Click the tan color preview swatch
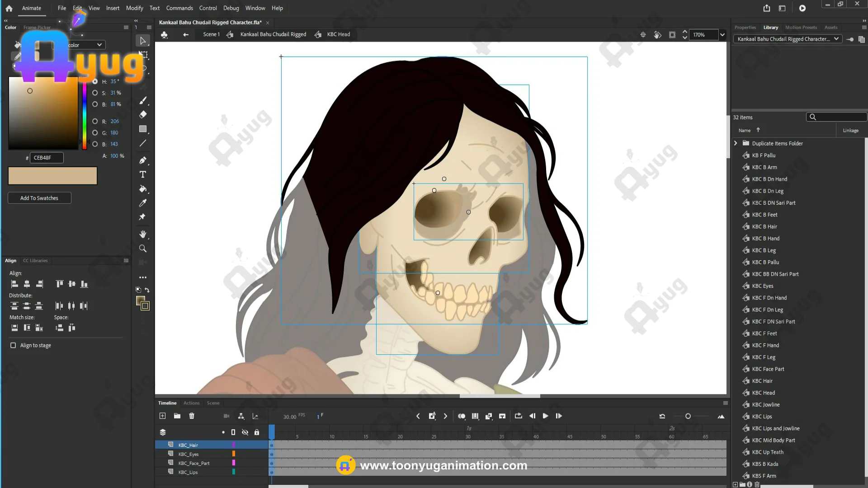 (52, 176)
